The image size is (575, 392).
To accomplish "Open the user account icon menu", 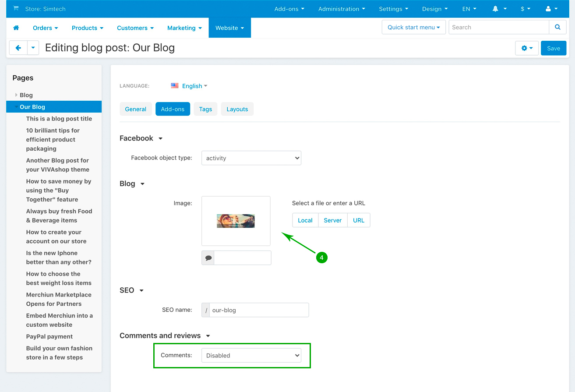I will point(551,9).
